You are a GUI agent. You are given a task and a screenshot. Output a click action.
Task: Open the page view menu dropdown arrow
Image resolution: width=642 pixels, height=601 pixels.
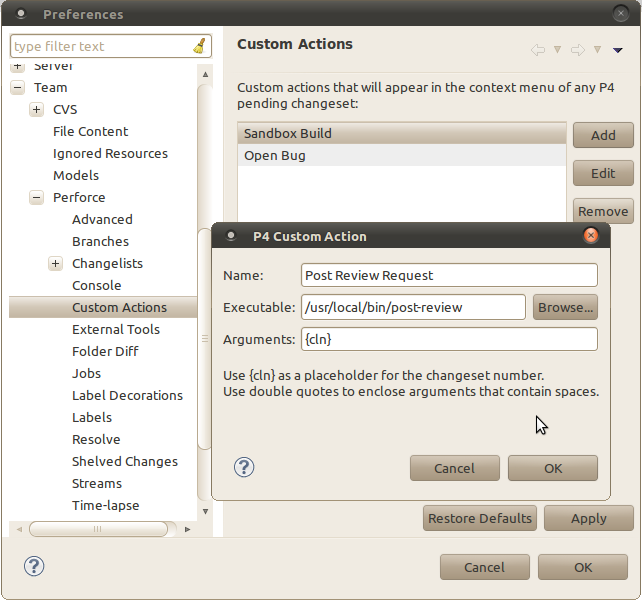[618, 50]
